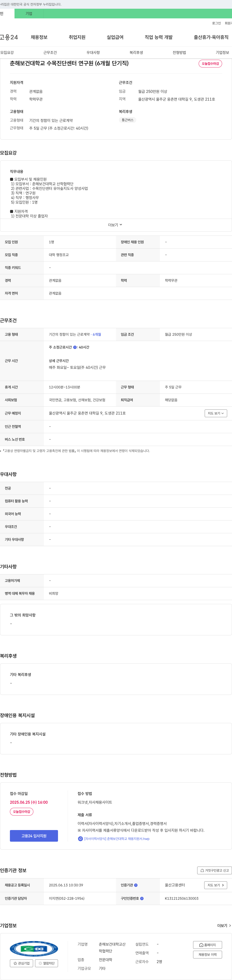Viewport: 232px width, 980px height.
Task: Open the 직업 능력 개발 menu
Action: [x=159, y=37]
